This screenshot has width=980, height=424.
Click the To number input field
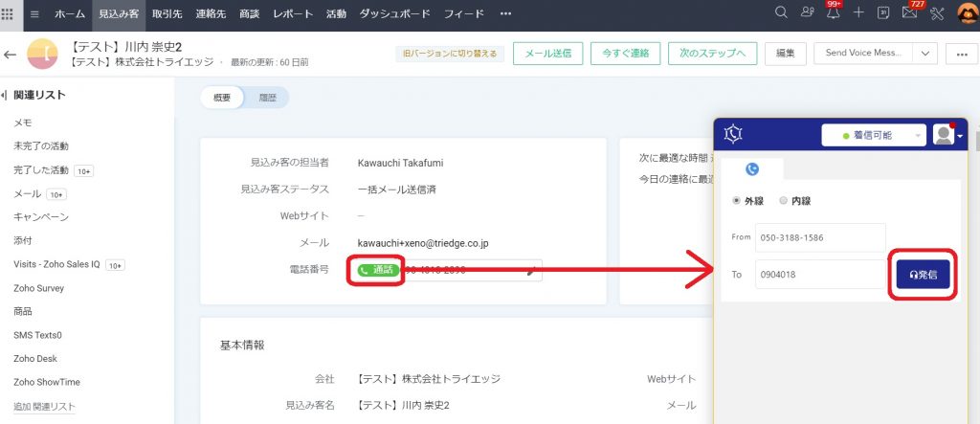click(820, 274)
